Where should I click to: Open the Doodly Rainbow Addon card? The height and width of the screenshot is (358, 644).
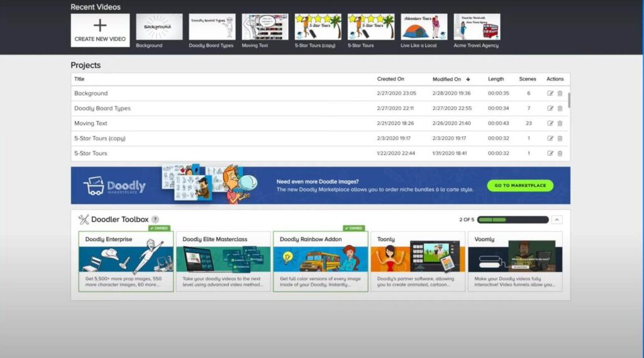321,262
